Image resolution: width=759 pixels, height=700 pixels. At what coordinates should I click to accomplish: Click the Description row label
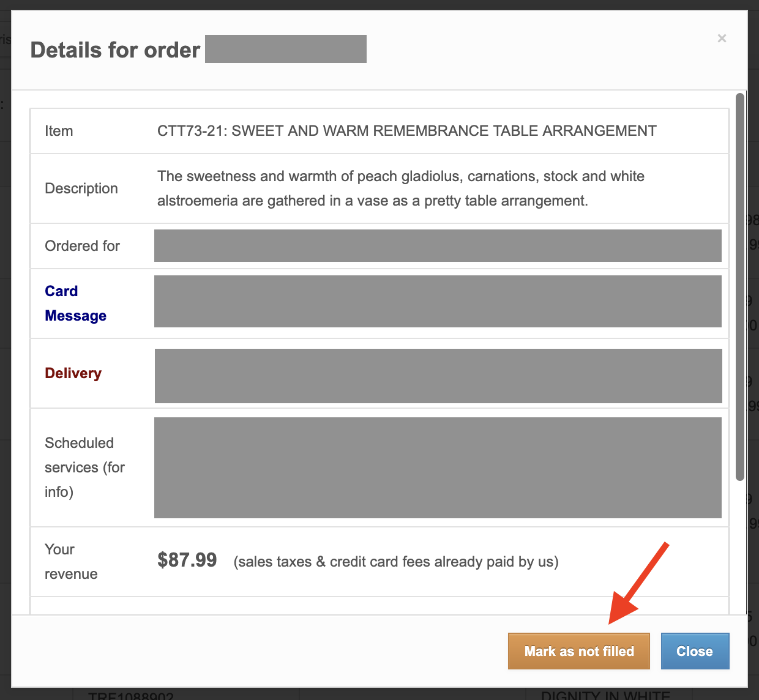pos(81,188)
